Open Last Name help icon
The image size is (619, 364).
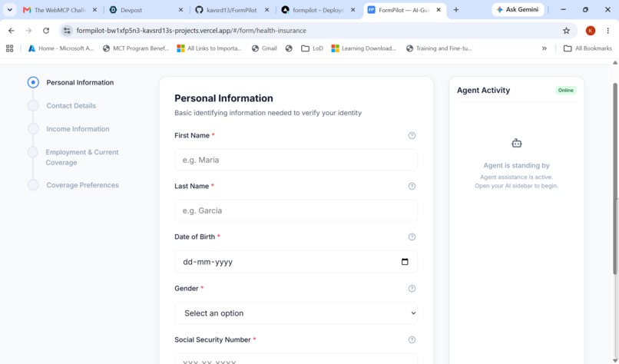tap(412, 186)
